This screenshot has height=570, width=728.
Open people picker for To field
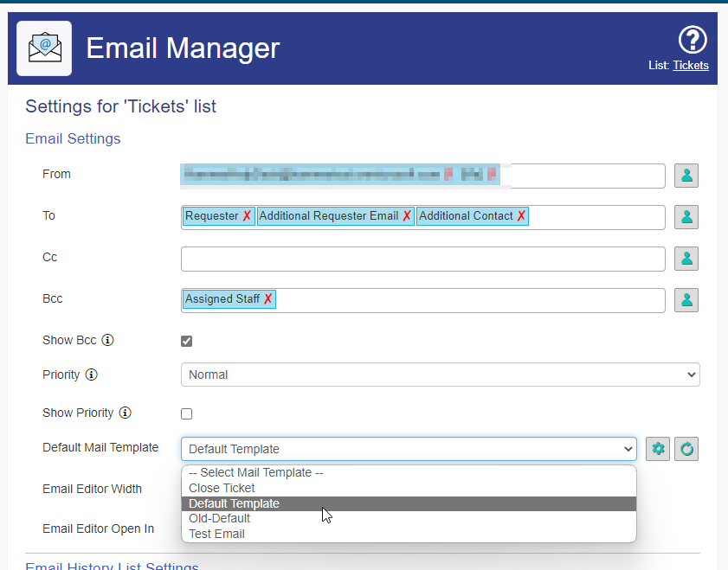[x=686, y=217]
